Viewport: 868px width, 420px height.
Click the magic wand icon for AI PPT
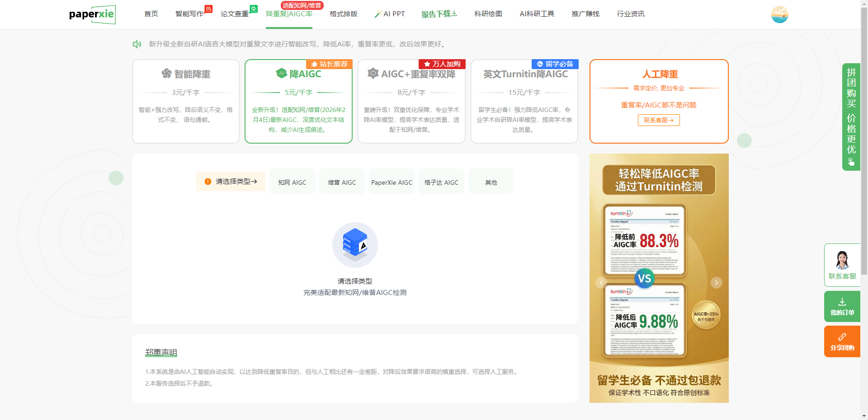coord(378,14)
